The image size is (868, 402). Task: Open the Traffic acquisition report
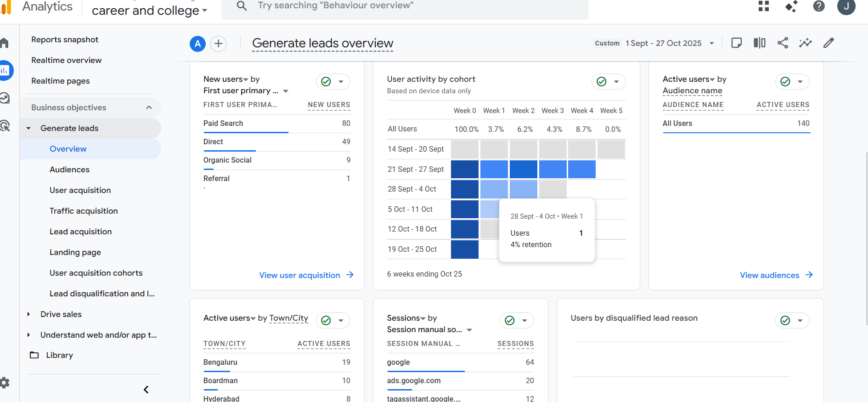pos(84,211)
